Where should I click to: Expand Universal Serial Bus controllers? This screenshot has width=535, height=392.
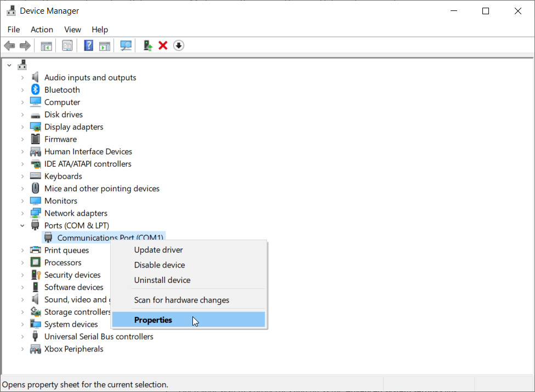click(x=22, y=336)
